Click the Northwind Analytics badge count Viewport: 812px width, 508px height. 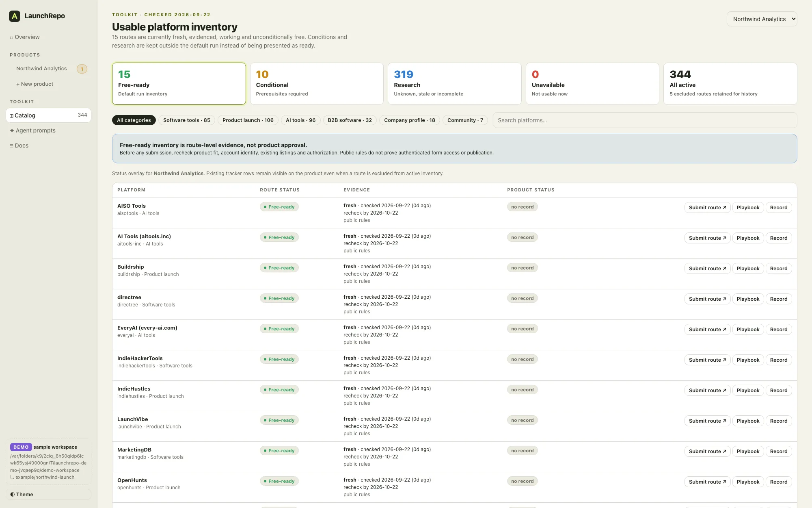coord(82,69)
